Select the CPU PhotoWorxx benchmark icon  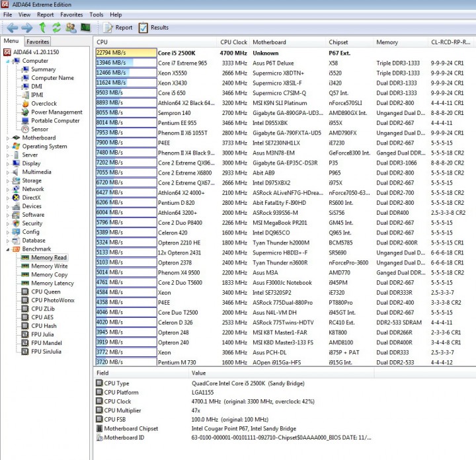[x=26, y=300]
